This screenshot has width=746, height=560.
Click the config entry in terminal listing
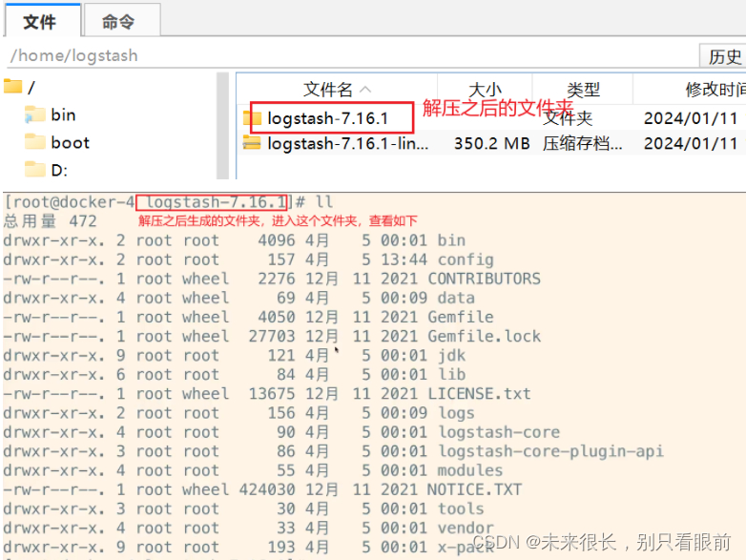[x=466, y=259]
